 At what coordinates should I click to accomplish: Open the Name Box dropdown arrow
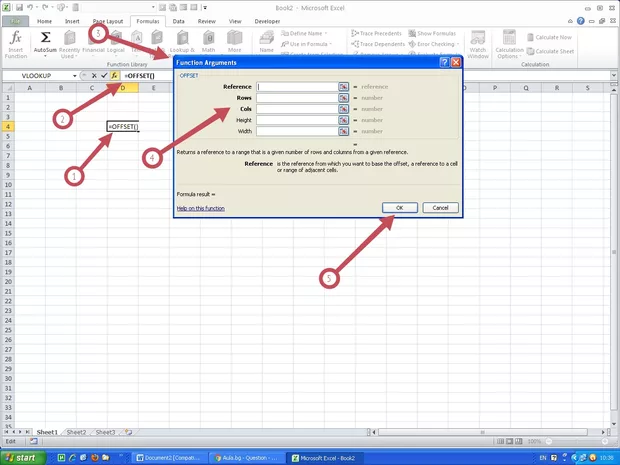(x=75, y=76)
